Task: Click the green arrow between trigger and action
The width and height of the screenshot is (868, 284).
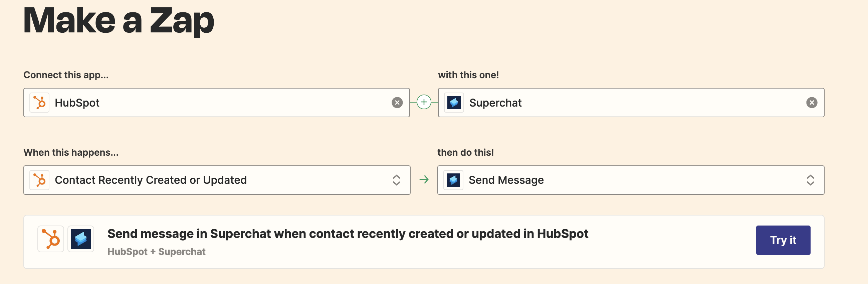Action: (424, 179)
